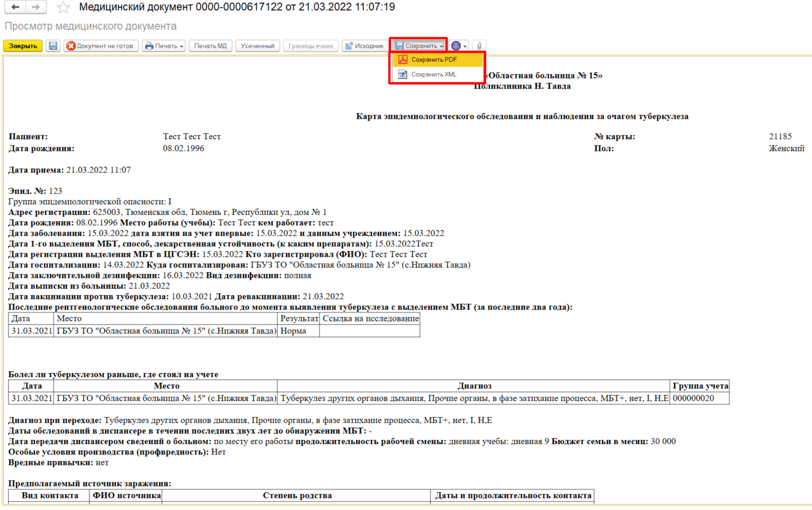
Task: Click the floppy disk save icon
Action: pyautogui.click(x=53, y=46)
